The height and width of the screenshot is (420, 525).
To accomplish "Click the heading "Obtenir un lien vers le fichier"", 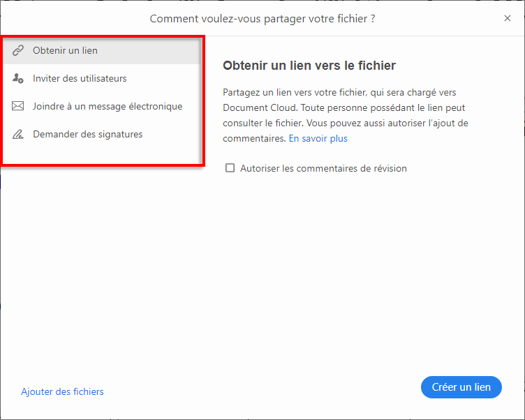I will pos(309,66).
